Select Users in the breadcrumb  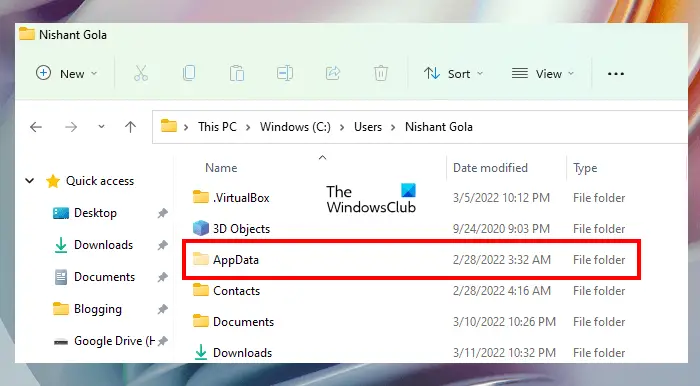[368, 127]
